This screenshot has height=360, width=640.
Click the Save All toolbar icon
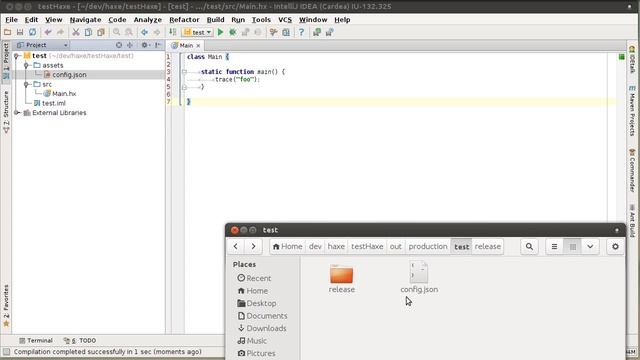pyautogui.click(x=20, y=32)
